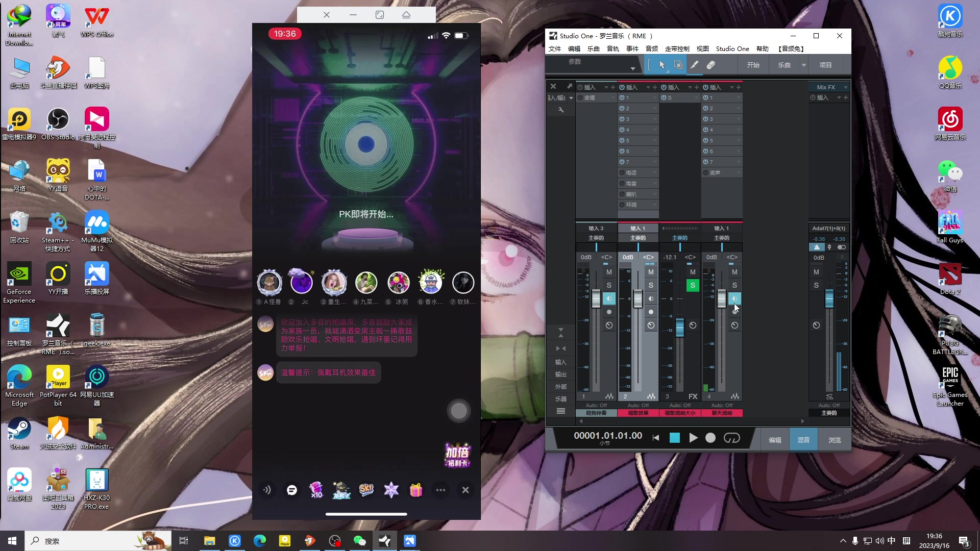The height and width of the screenshot is (551, 980).
Task: Toggle record arm on channel 2
Action: (x=651, y=312)
